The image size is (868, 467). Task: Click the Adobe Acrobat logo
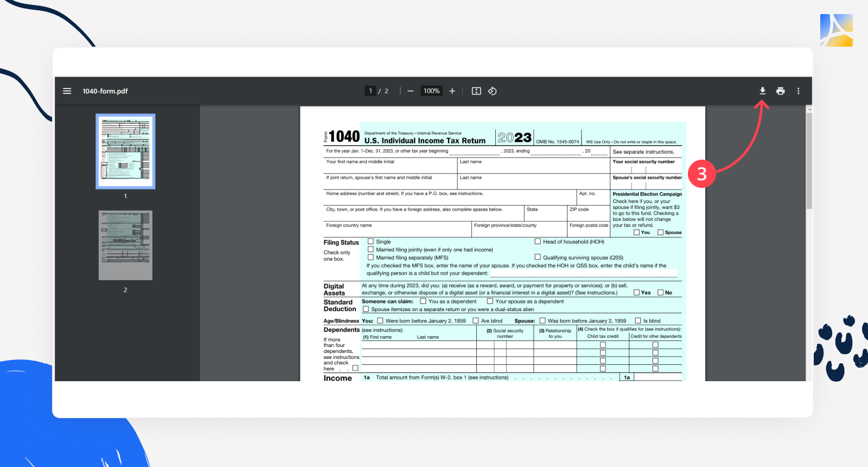click(x=836, y=30)
